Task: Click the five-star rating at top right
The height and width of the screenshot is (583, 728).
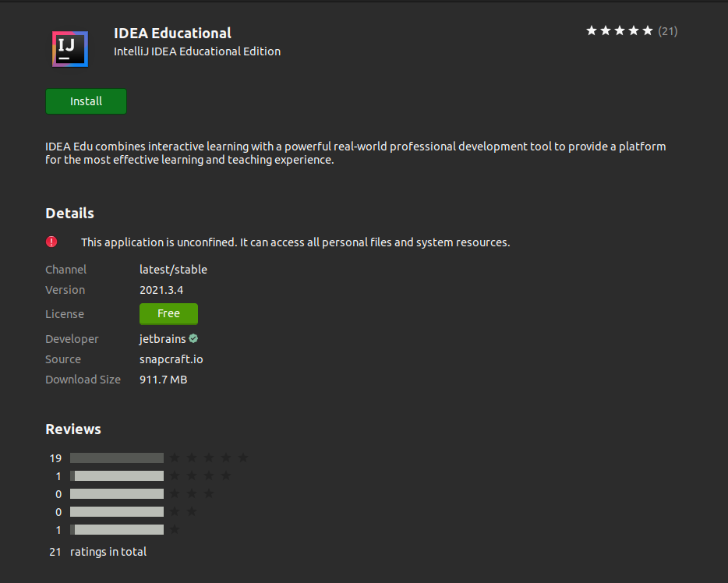Action: [620, 31]
